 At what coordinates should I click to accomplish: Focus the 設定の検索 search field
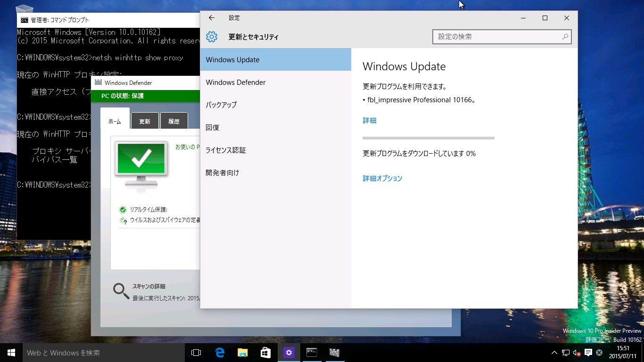[502, 37]
